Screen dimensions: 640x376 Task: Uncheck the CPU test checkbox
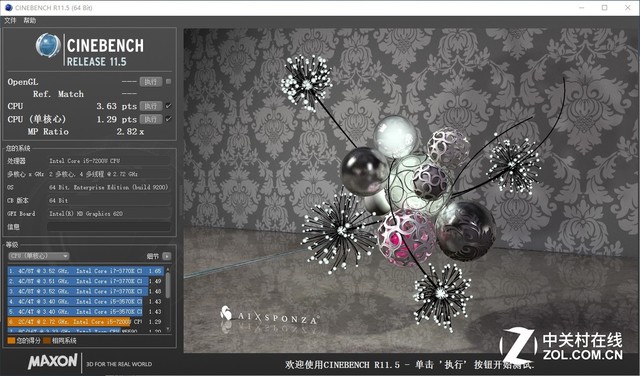click(168, 106)
